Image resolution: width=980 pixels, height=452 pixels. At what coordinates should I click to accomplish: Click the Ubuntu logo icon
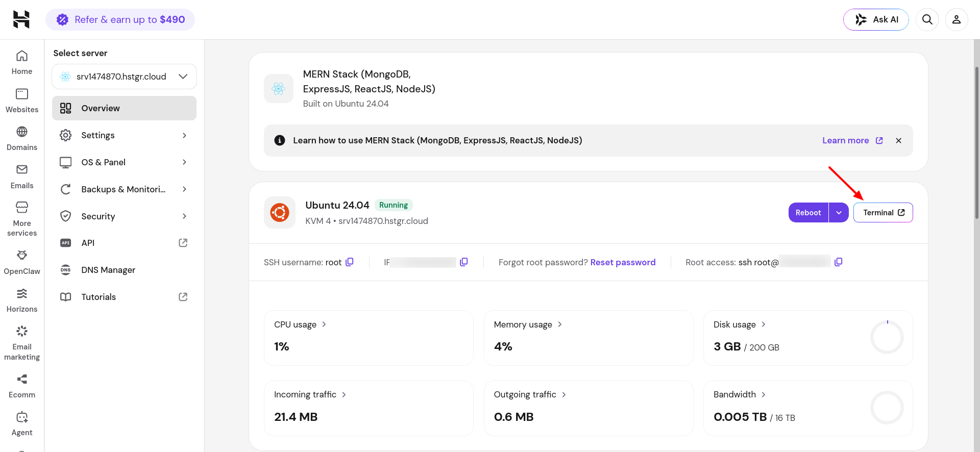[280, 212]
